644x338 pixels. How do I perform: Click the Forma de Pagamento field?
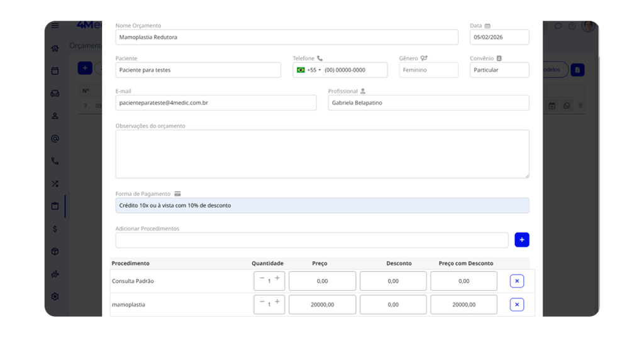coord(321,205)
